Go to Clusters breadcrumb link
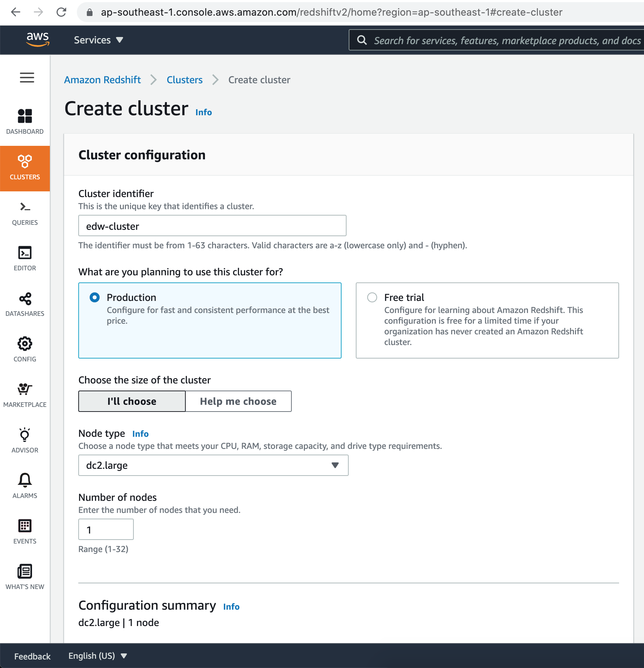Image resolution: width=644 pixels, height=668 pixels. (x=185, y=80)
